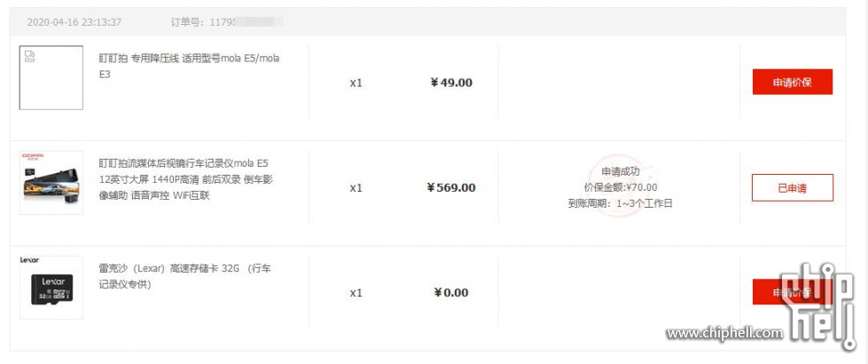This screenshot has width=868, height=364.
Task: Click 价保金额:¥70.00 text
Action: [x=620, y=187]
